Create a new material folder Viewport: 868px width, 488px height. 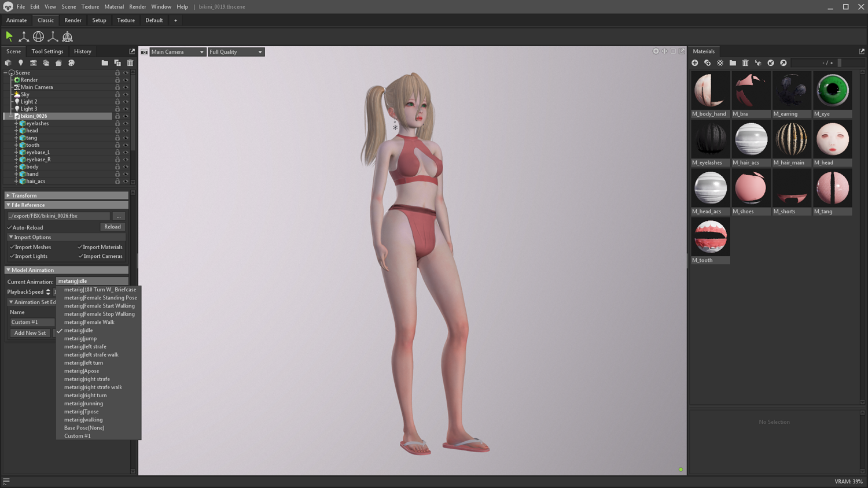coord(733,63)
